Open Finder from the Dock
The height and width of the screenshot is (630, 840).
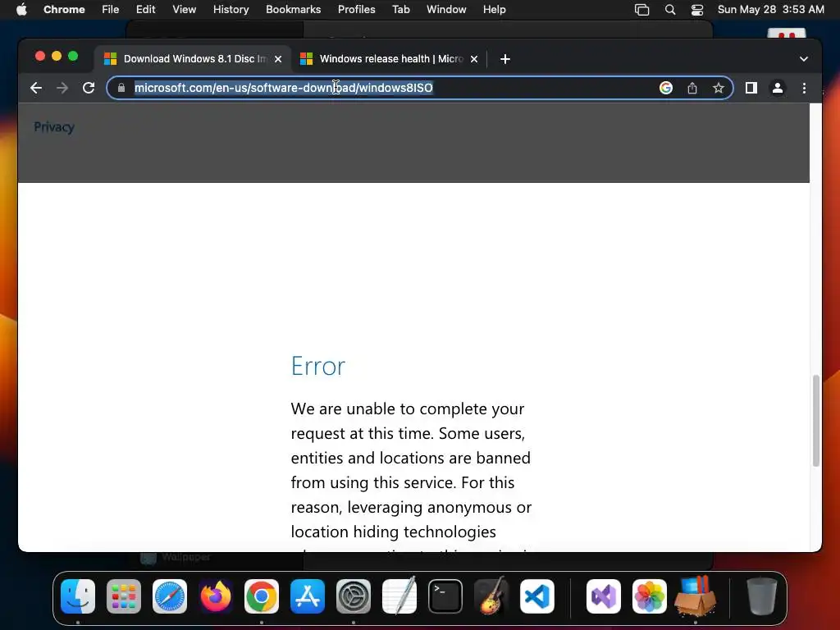click(78, 596)
